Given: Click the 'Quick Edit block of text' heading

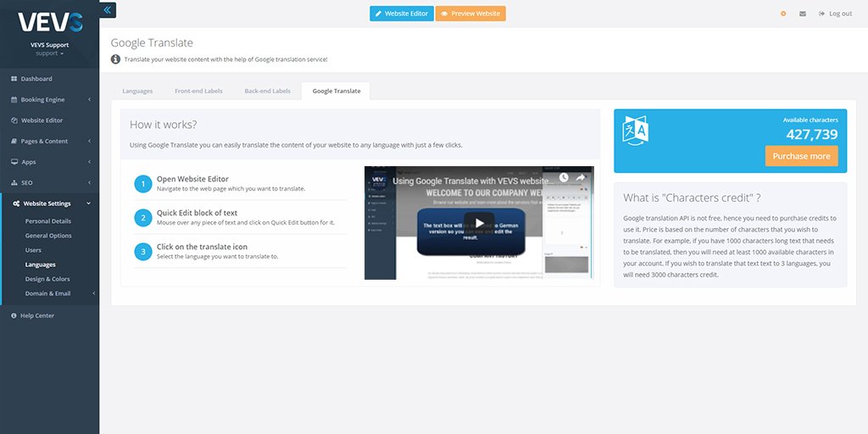Looking at the screenshot, I should [197, 213].
